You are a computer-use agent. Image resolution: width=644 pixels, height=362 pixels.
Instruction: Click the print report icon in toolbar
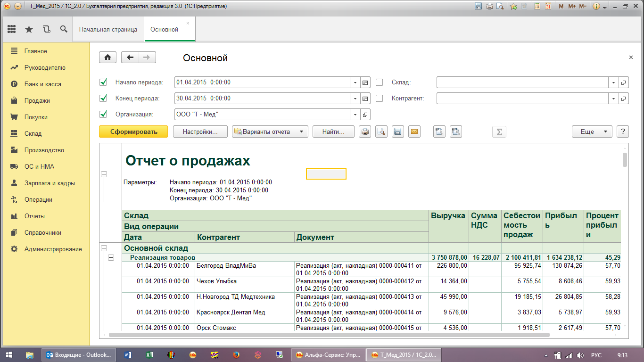coord(364,132)
